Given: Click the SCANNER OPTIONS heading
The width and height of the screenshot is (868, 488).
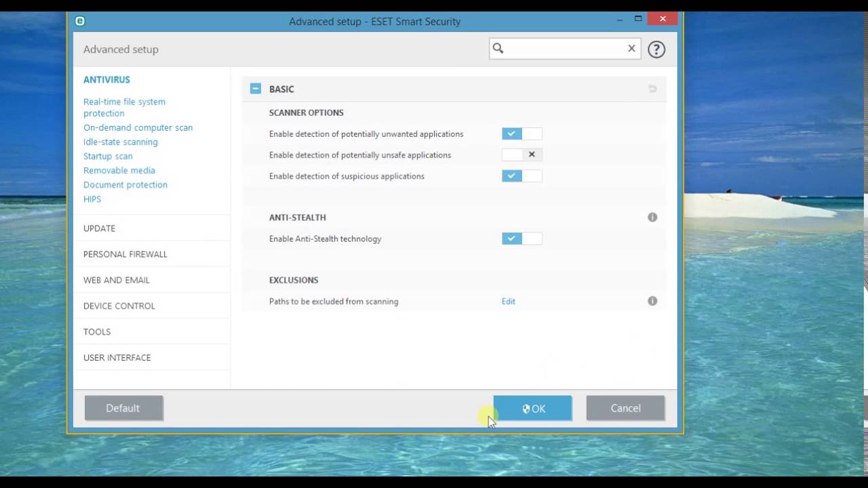Looking at the screenshot, I should tap(307, 113).
